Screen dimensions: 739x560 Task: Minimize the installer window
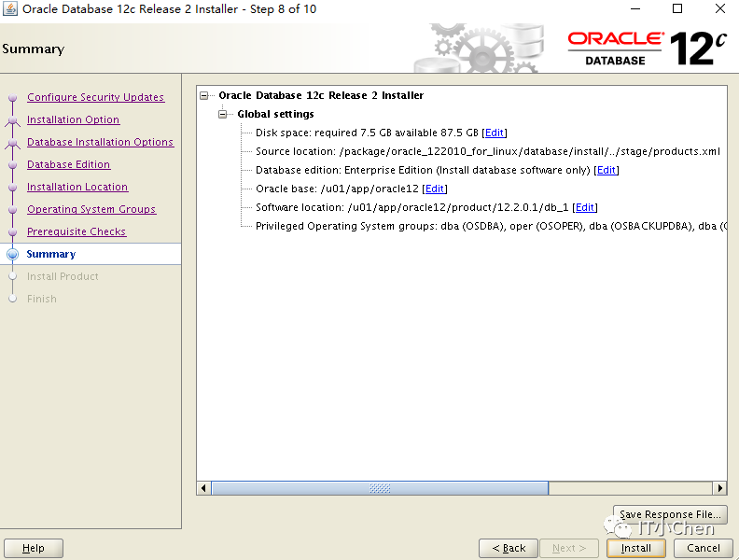pos(635,8)
